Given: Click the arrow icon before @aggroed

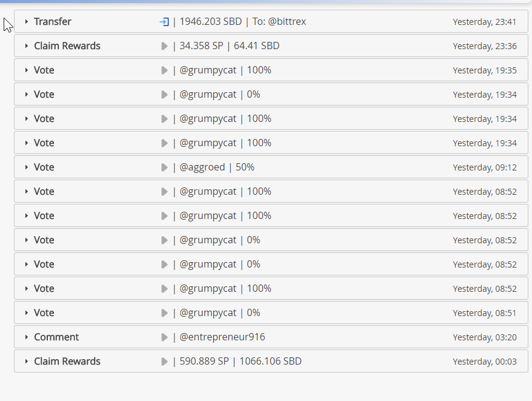Looking at the screenshot, I should click(x=164, y=167).
